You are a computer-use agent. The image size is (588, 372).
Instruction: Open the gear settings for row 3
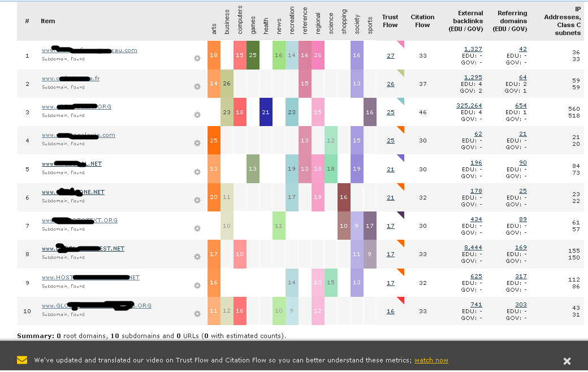(197, 115)
